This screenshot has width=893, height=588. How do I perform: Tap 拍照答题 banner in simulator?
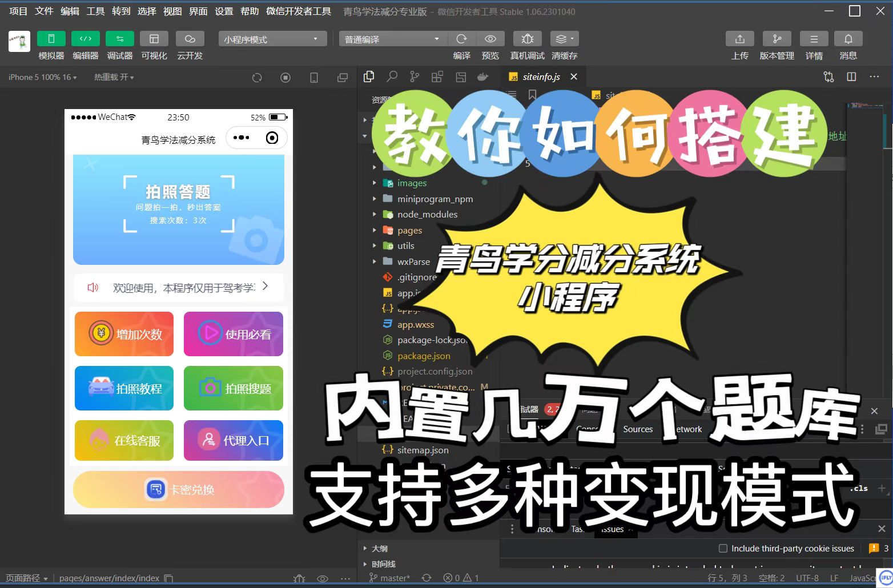(x=178, y=209)
